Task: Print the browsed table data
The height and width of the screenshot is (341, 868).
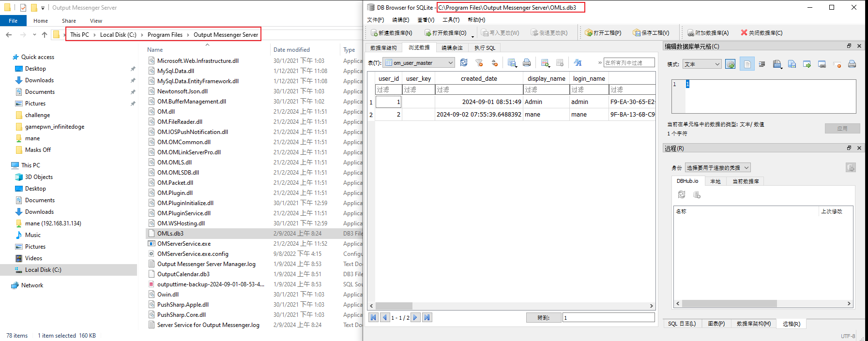Action: pos(527,63)
